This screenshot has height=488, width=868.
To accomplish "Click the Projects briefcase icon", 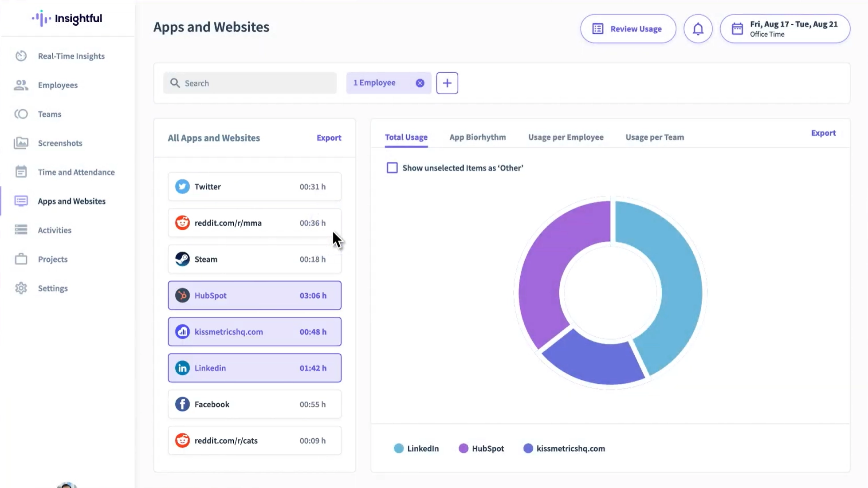I will click(21, 259).
